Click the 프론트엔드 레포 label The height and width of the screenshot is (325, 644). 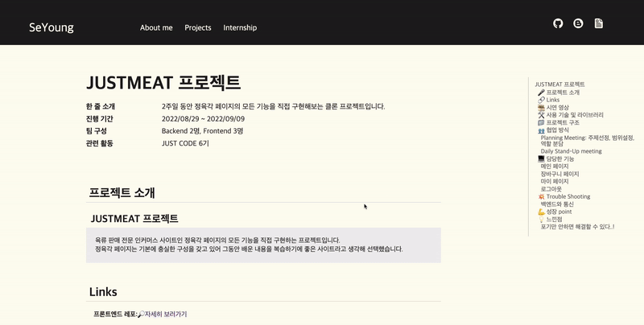115,314
